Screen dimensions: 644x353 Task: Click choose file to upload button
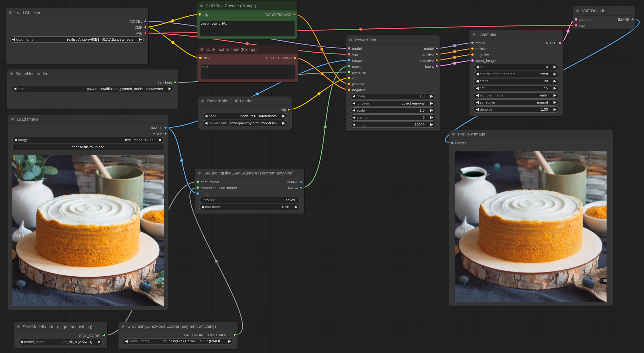point(88,147)
